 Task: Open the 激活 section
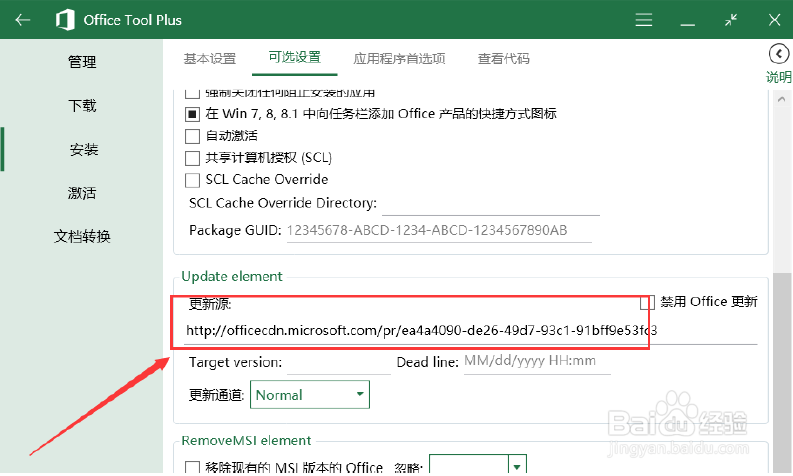click(82, 193)
